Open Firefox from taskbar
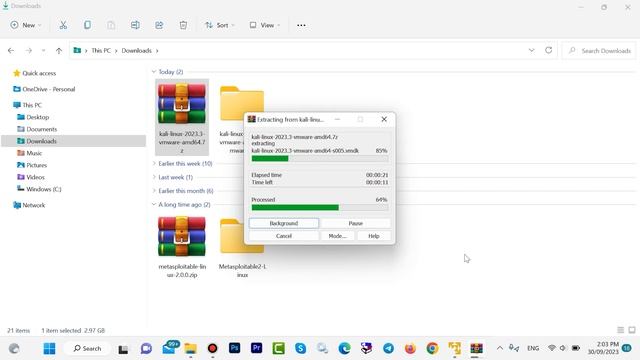 tap(410, 348)
